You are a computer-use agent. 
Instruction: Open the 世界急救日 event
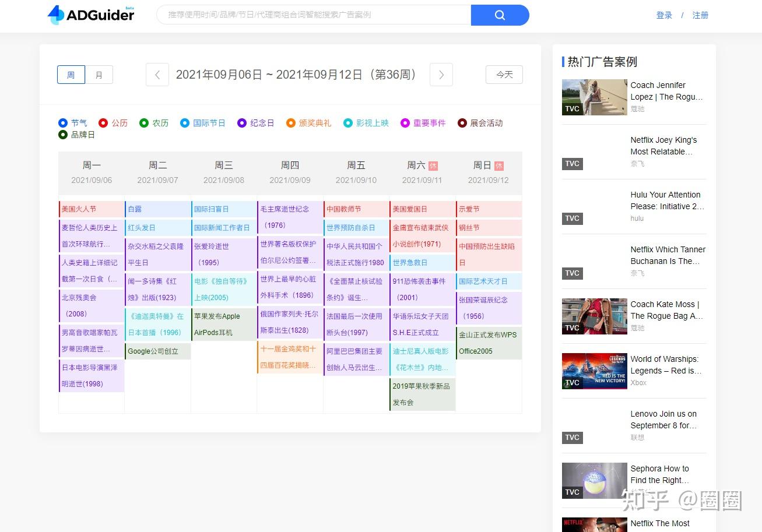click(x=423, y=263)
